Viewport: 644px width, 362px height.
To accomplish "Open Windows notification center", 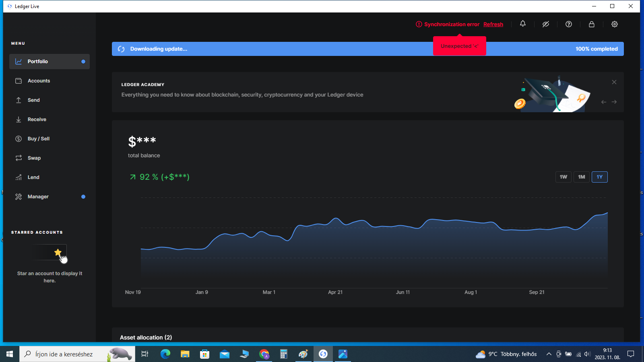I will click(x=631, y=354).
